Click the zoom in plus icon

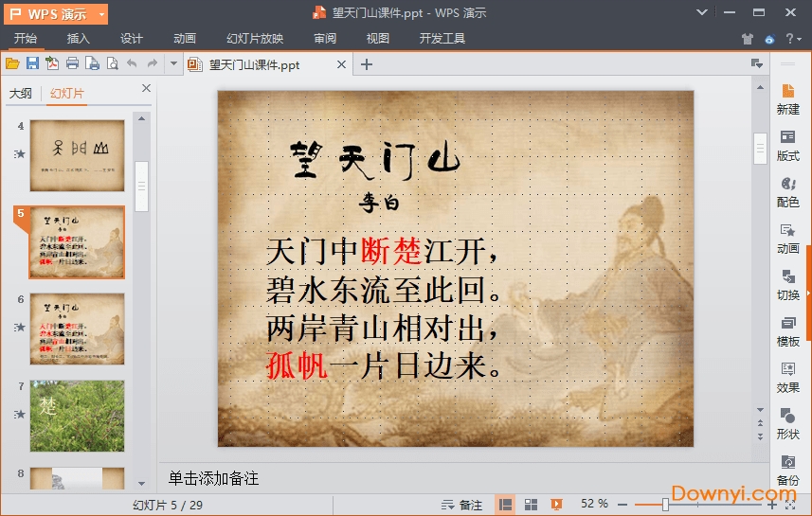point(772,505)
